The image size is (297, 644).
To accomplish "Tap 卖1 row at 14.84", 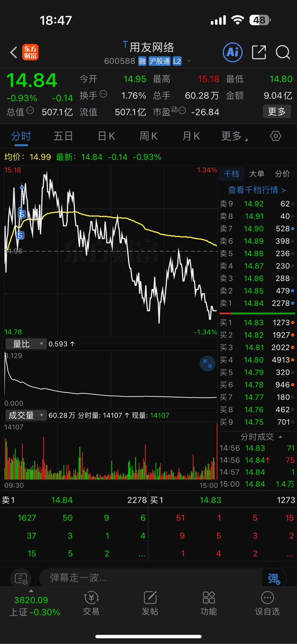I will [x=257, y=303].
